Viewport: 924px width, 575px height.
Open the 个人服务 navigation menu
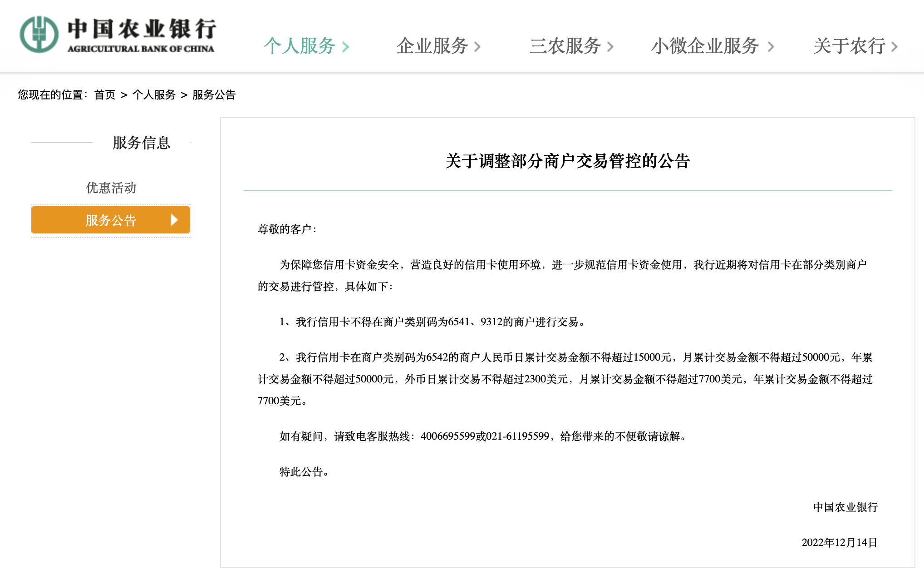tap(300, 46)
